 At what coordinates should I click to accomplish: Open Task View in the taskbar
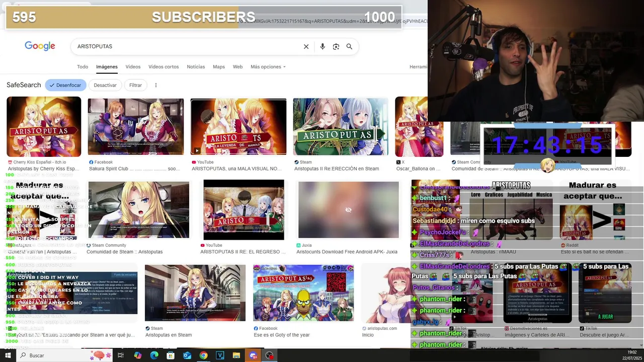pyautogui.click(x=121, y=355)
